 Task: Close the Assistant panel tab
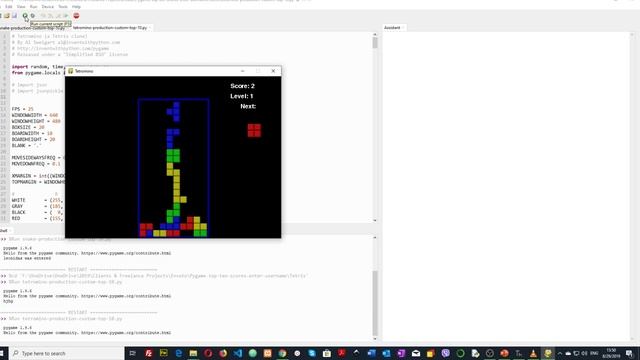click(403, 28)
